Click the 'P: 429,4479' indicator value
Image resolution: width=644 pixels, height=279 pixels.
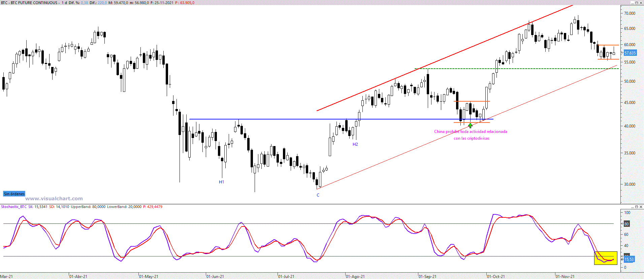point(153,207)
